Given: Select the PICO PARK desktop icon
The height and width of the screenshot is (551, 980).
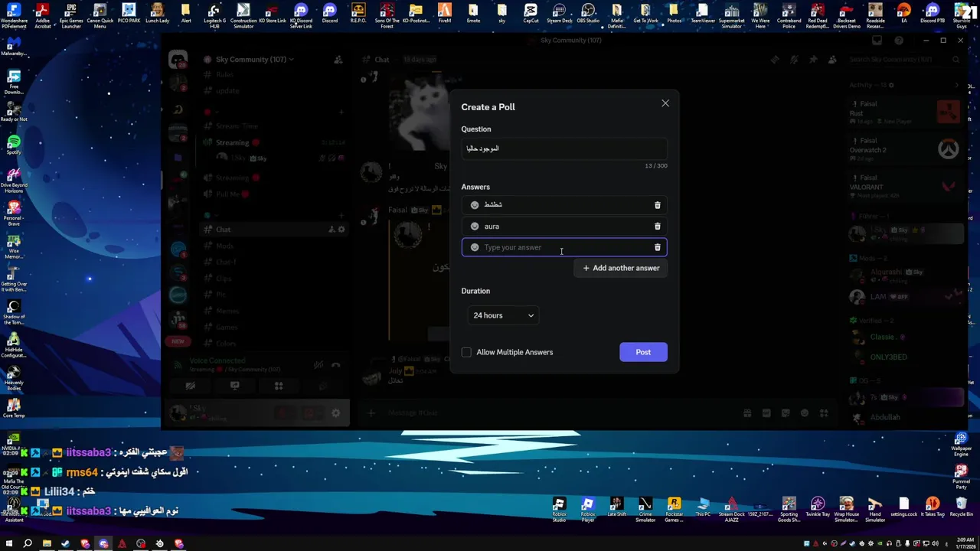Looking at the screenshot, I should (129, 14).
